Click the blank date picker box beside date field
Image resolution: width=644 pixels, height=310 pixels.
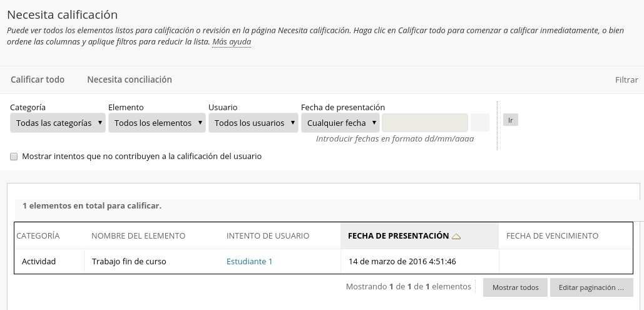coord(480,123)
